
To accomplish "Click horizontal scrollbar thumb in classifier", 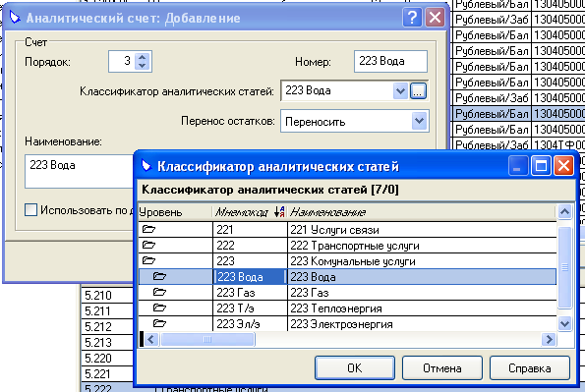I will [207, 339].
